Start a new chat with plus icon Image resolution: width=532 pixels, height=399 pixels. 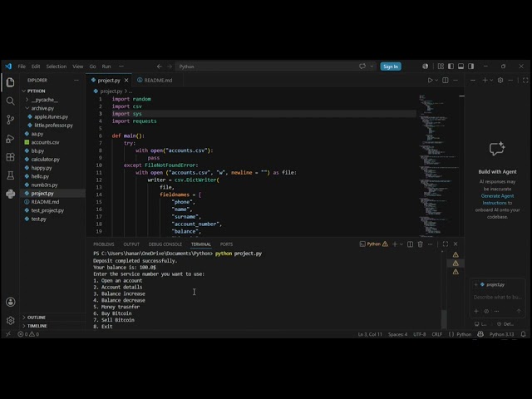tap(485, 81)
